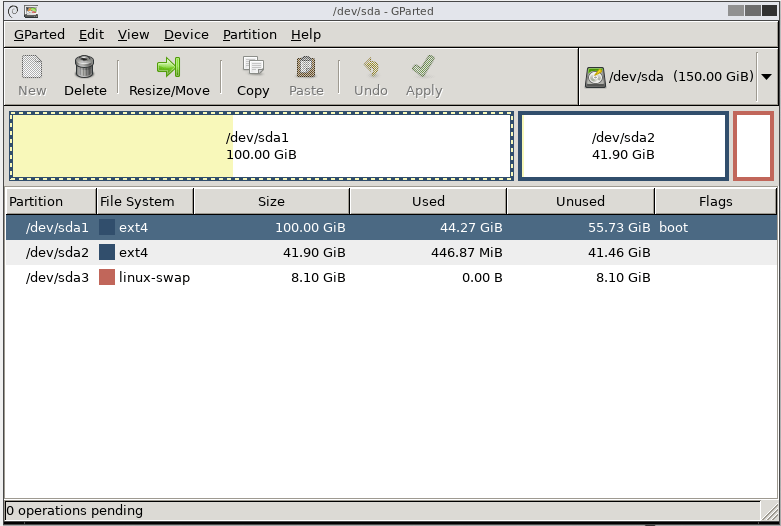Select the /dev/sda2 row in partition list

tap(391, 252)
